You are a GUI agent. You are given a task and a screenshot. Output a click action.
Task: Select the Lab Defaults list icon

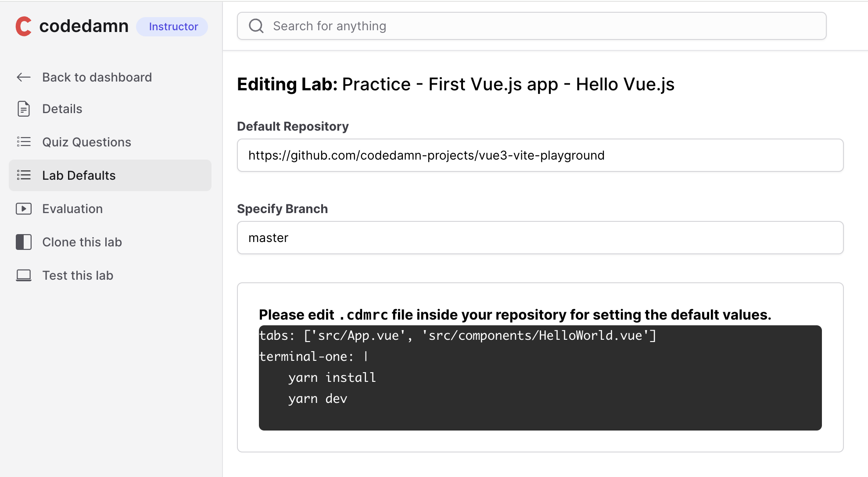coord(24,175)
